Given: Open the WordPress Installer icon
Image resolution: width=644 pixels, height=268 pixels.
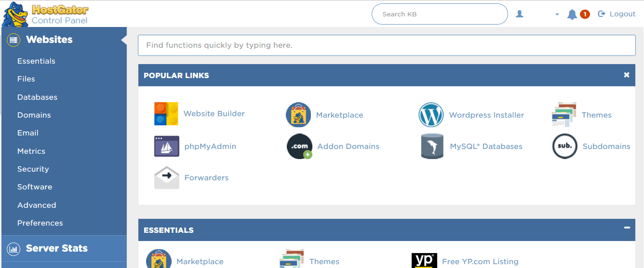Looking at the screenshot, I should [x=431, y=115].
